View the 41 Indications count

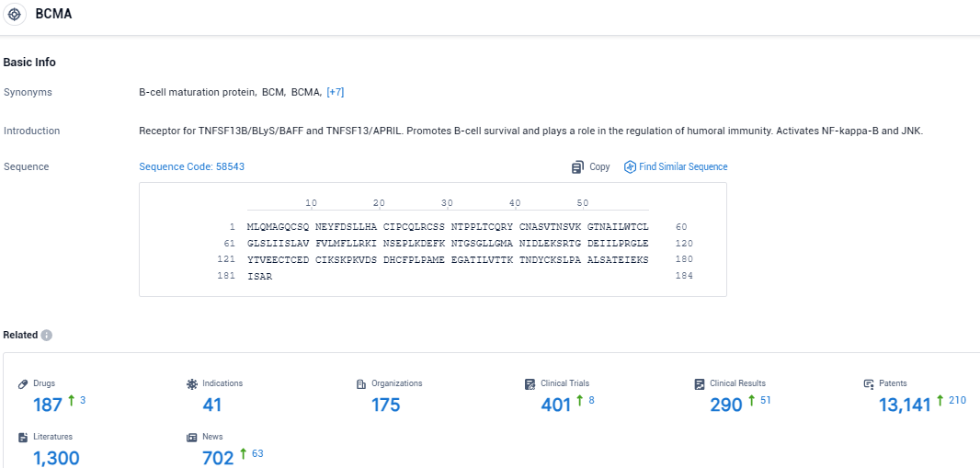(x=212, y=405)
